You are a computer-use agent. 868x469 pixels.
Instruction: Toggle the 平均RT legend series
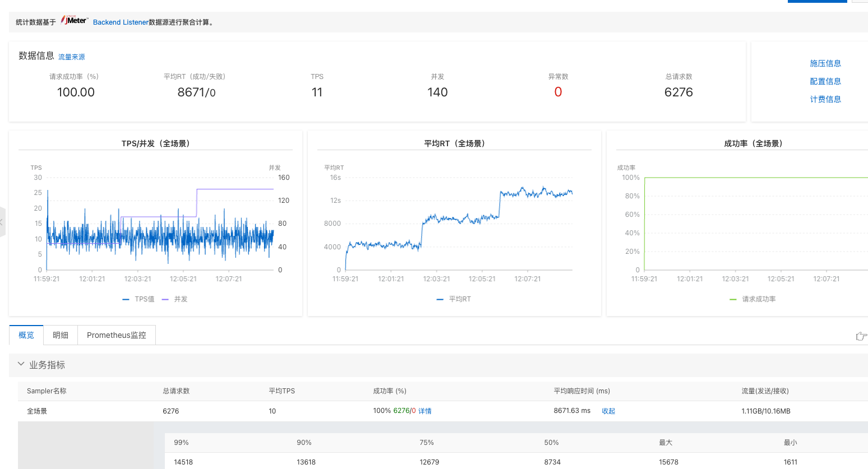(x=454, y=299)
